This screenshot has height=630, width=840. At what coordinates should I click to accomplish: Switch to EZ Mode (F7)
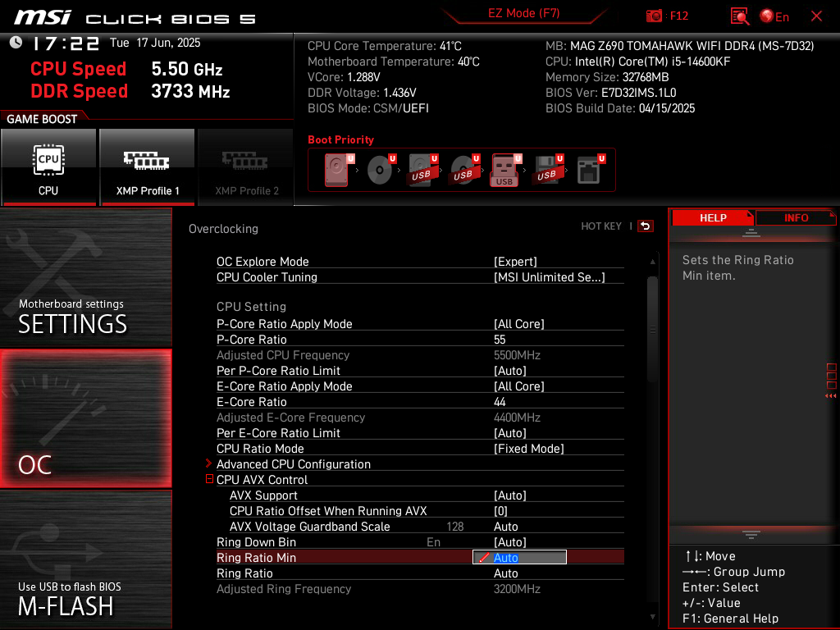pos(523,13)
